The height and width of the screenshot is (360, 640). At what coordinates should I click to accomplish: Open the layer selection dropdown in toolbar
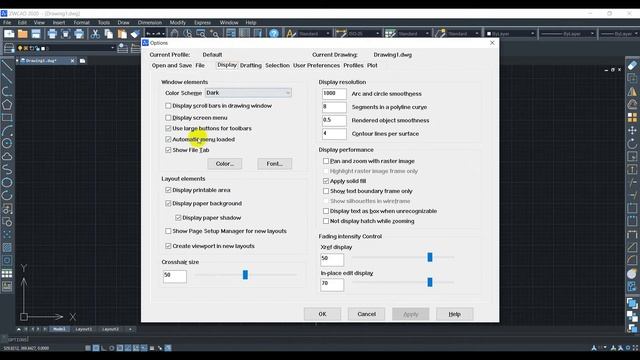(67, 48)
